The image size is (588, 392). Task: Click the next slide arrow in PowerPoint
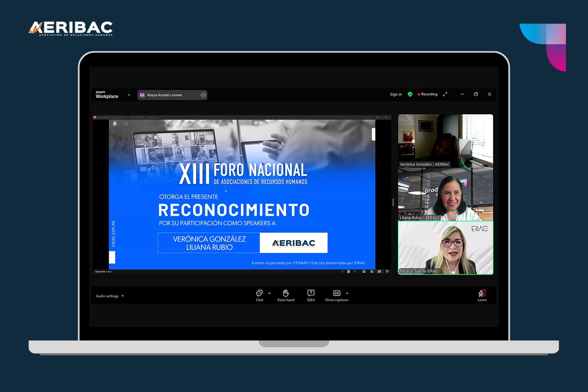[x=354, y=271]
